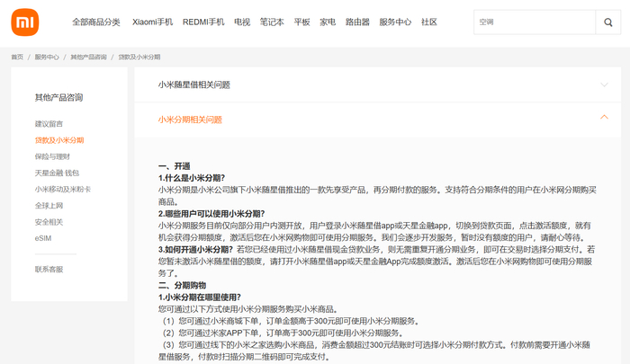Click question 1.什么是小米分期?
The width and height of the screenshot is (630, 364).
coord(192,178)
